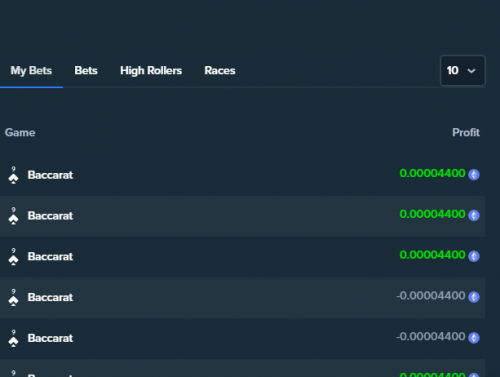Select fifth row loss -0.00004400

click(431, 336)
